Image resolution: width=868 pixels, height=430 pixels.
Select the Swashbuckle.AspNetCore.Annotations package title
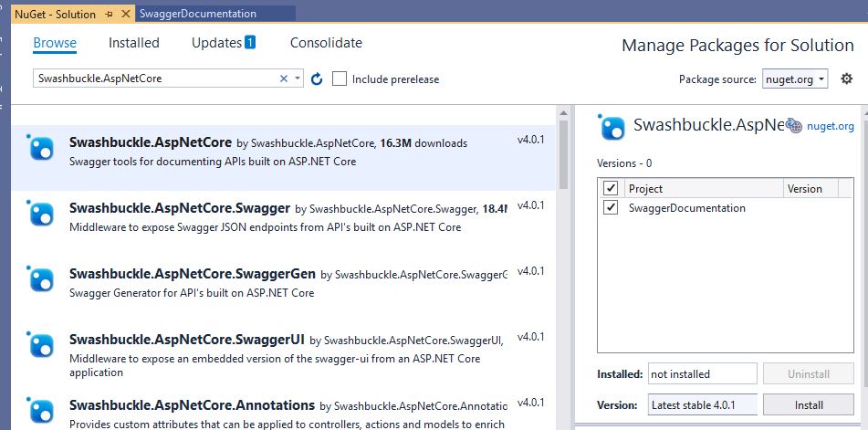[x=192, y=405]
